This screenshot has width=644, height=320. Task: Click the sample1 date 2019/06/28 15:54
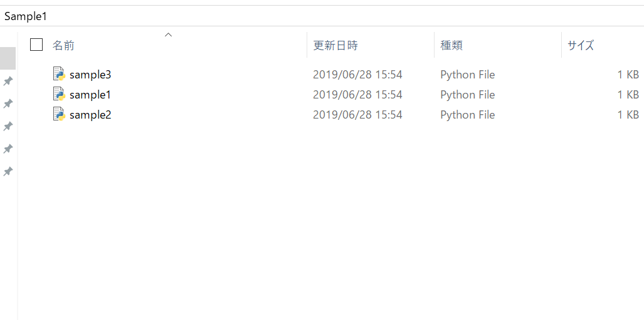tap(357, 95)
